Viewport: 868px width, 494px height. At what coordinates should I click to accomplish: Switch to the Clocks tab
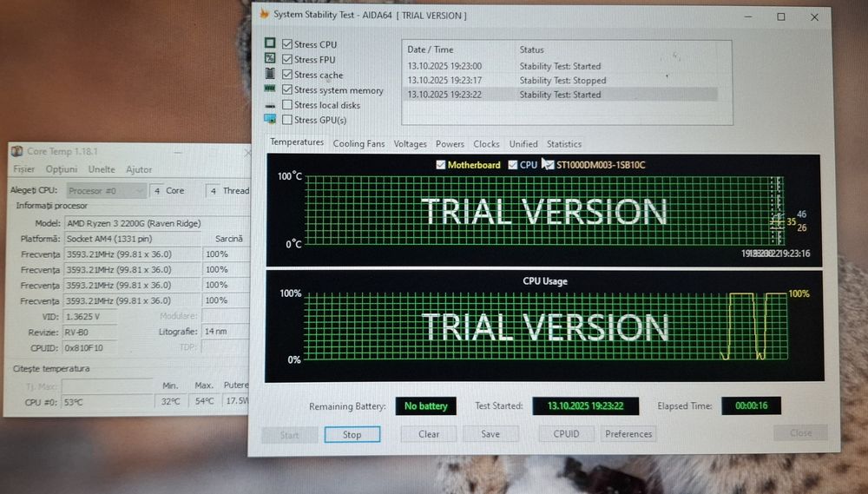point(486,143)
